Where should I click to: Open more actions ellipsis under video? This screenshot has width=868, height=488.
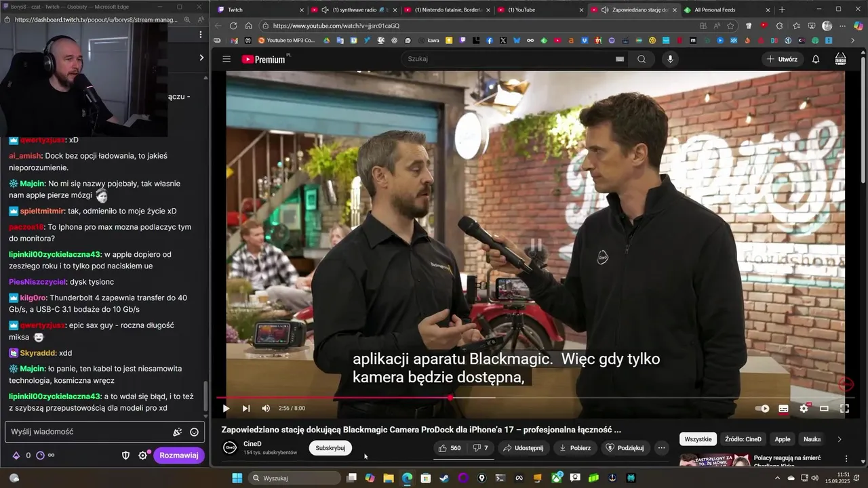[x=661, y=448]
